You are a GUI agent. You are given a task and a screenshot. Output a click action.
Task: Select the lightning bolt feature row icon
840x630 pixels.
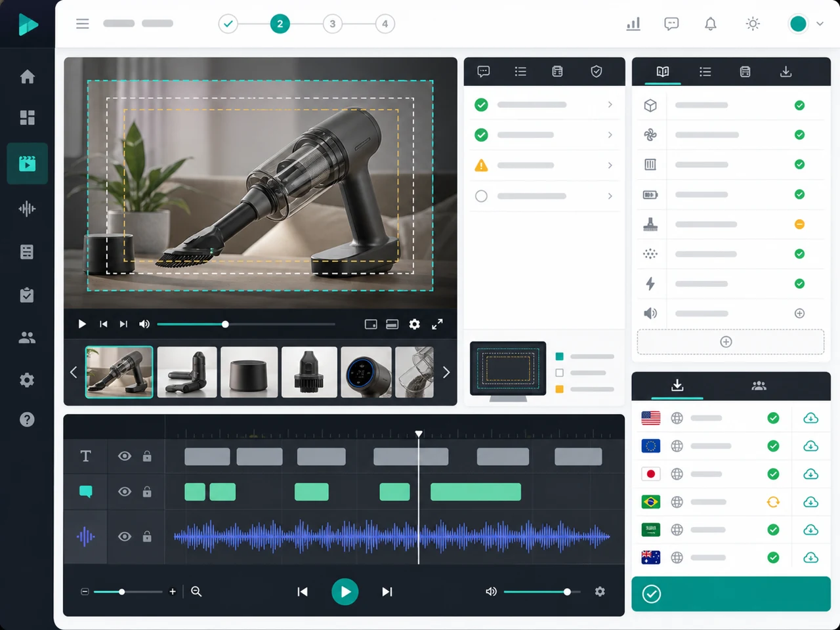650,283
